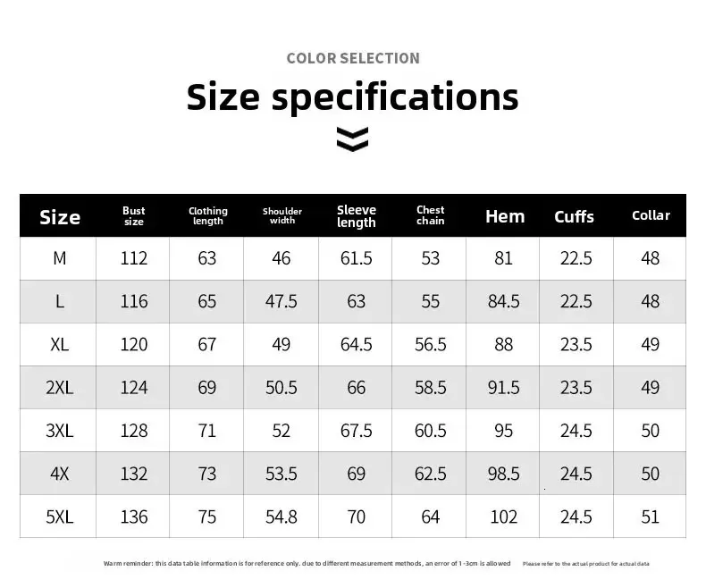Select the Clothing length header

pyautogui.click(x=208, y=216)
